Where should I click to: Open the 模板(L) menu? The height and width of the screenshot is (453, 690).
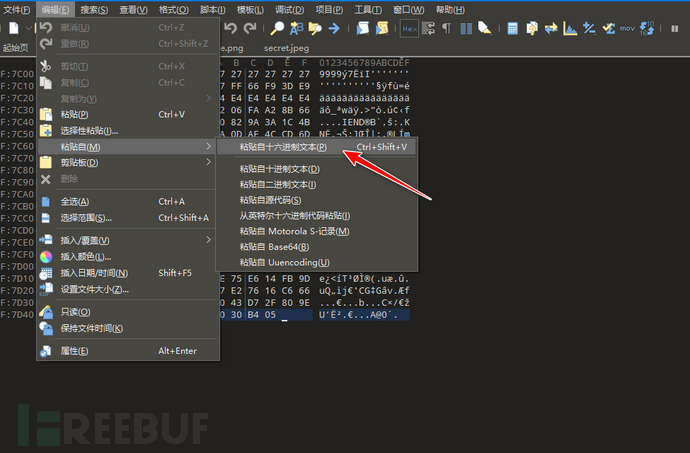pyautogui.click(x=250, y=10)
